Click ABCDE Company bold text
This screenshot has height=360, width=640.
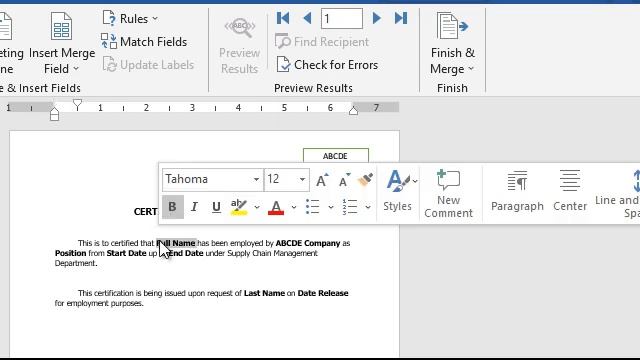pos(308,243)
